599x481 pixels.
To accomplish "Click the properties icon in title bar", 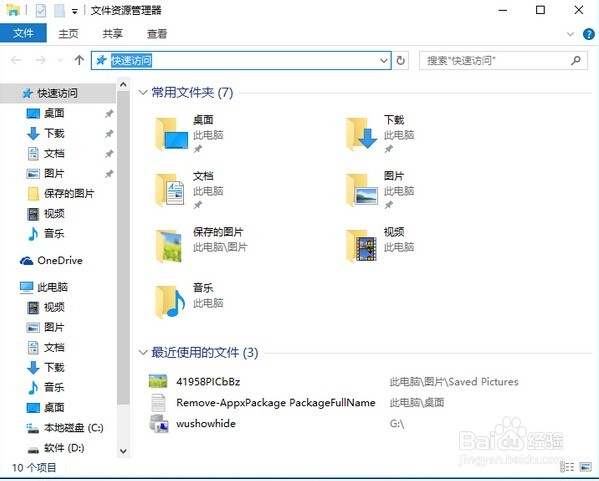I will (x=41, y=11).
